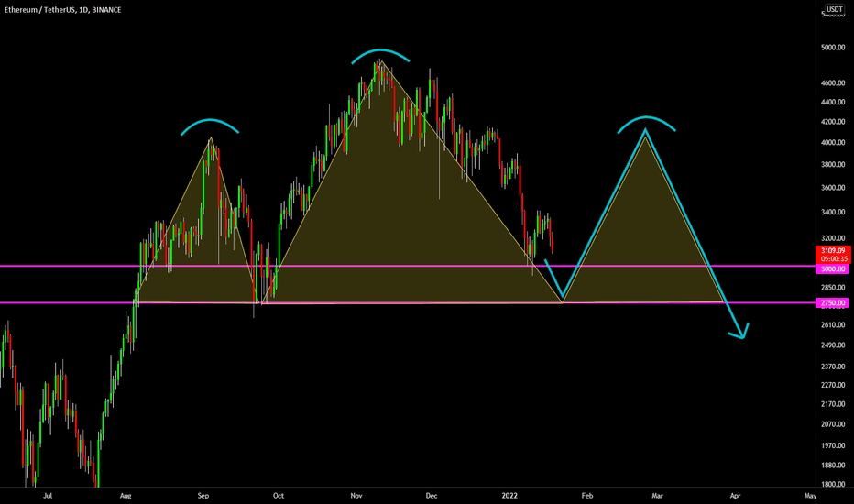
Task: Click the Oct label on time axis
Action: 279,495
